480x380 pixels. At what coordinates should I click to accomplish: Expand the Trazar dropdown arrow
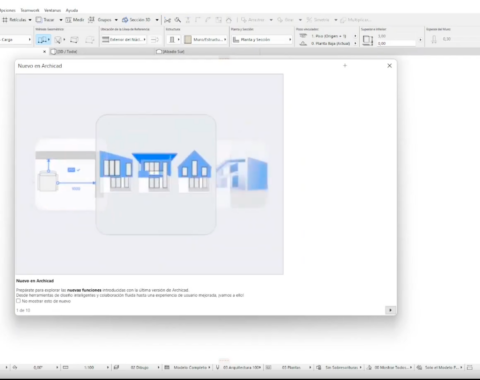click(61, 20)
